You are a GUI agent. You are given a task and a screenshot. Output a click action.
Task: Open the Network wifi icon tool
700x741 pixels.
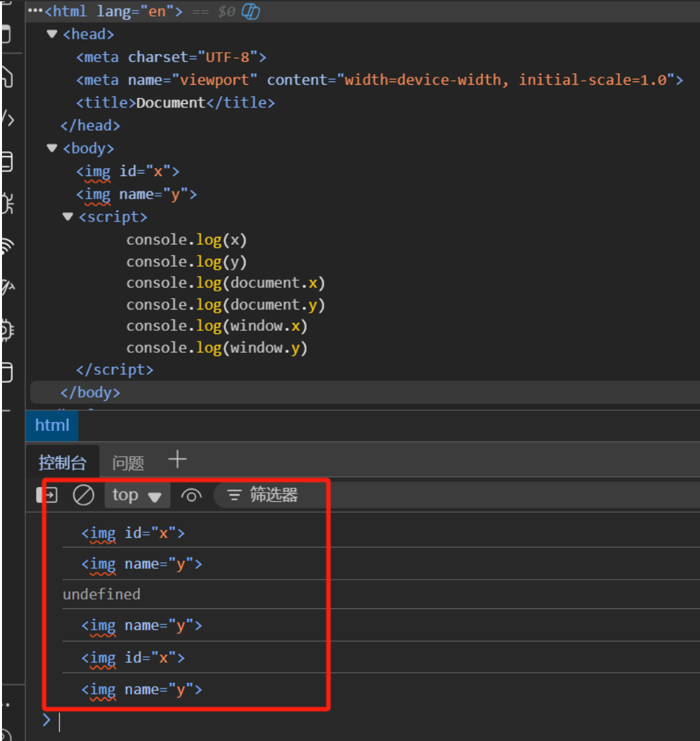tap(7, 246)
